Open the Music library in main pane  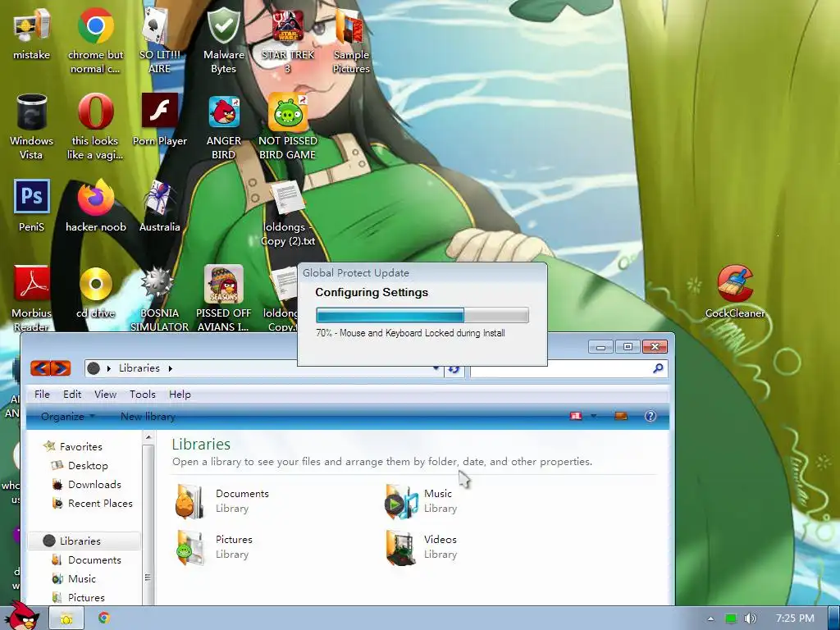click(421, 501)
